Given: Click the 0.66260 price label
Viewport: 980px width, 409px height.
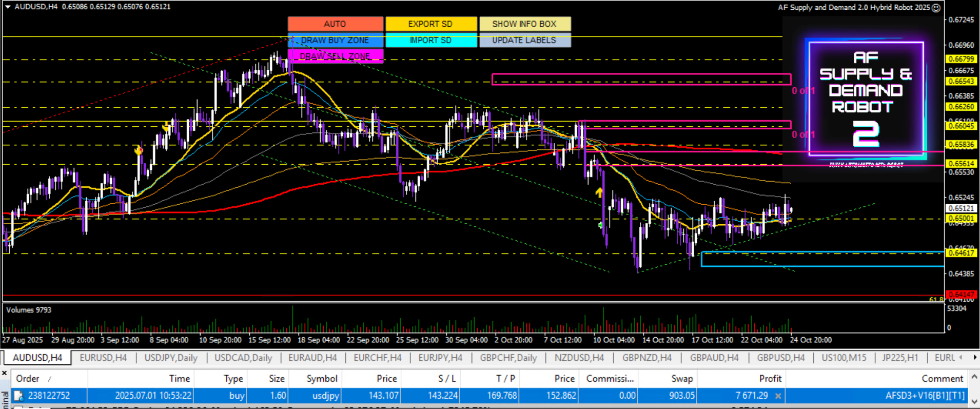Looking at the screenshot, I should [x=961, y=107].
